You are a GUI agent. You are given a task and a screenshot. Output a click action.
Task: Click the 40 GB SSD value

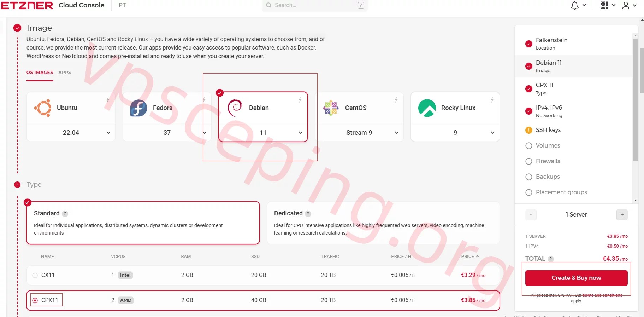click(259, 300)
